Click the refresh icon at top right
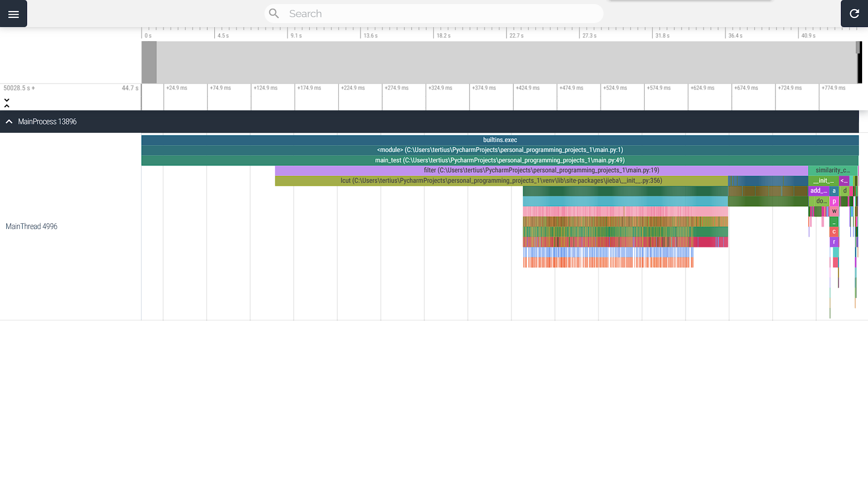This screenshot has width=868, height=488. click(854, 14)
